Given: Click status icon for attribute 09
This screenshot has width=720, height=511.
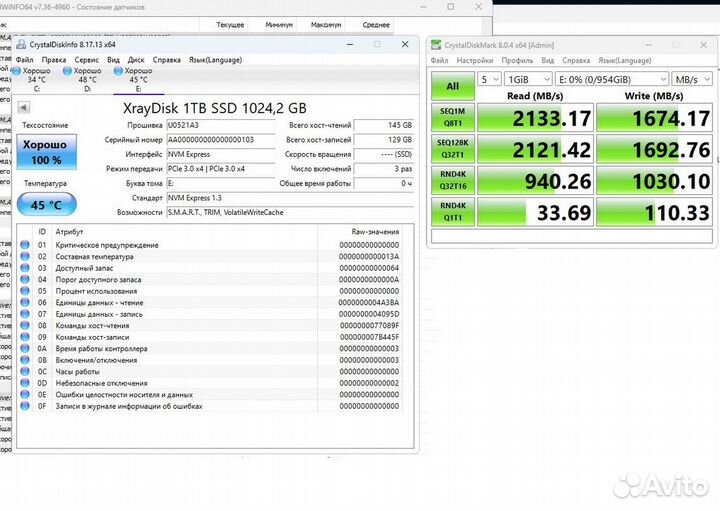Looking at the screenshot, I should point(25,337).
